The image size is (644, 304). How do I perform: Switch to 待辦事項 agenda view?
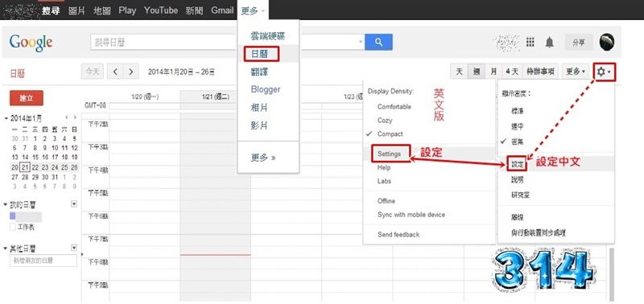pyautogui.click(x=540, y=72)
